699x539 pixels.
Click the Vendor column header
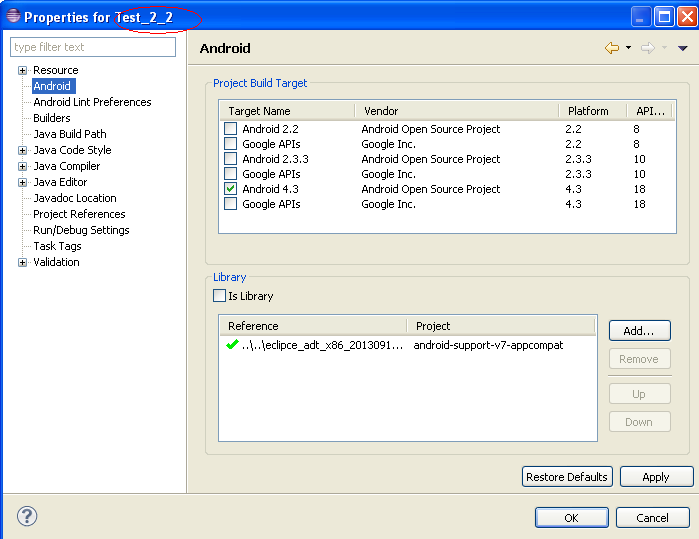(x=456, y=111)
